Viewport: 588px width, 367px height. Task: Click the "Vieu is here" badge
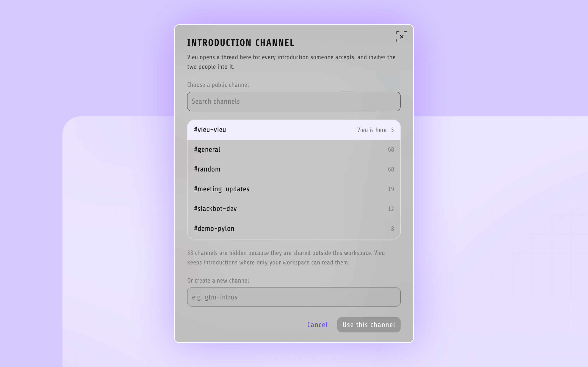click(372, 130)
